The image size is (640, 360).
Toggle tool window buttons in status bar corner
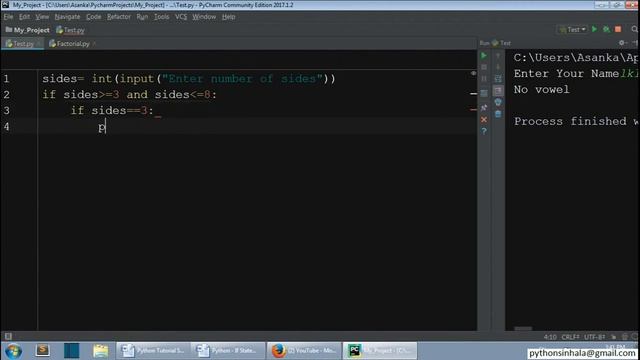(x=8, y=336)
